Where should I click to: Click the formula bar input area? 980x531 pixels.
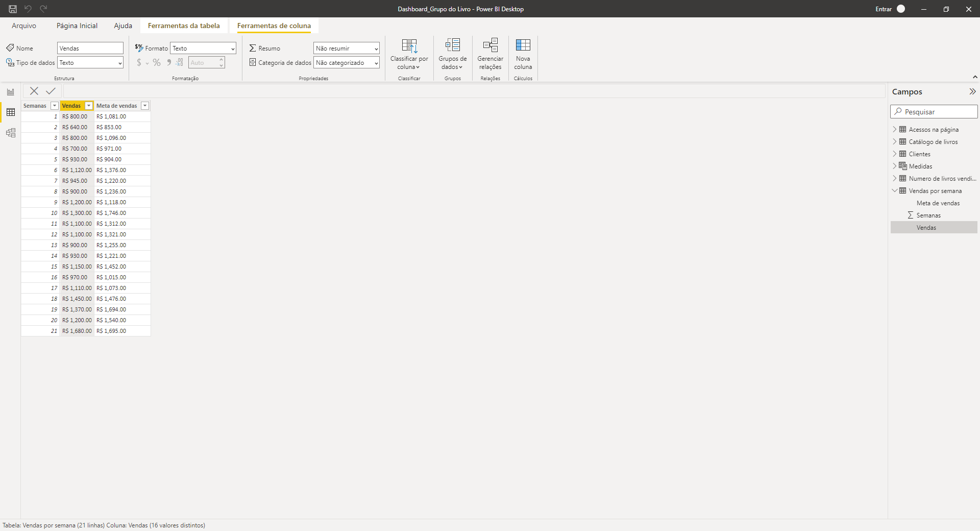click(x=474, y=91)
